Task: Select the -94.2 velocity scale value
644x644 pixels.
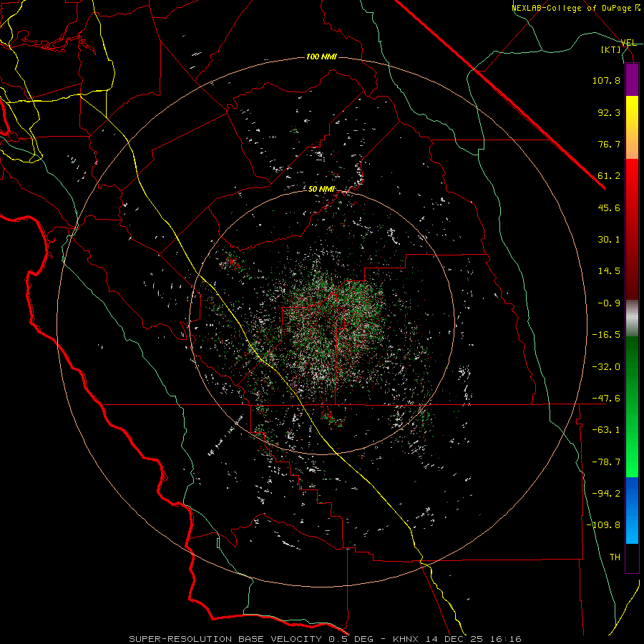Action: pyautogui.click(x=606, y=494)
